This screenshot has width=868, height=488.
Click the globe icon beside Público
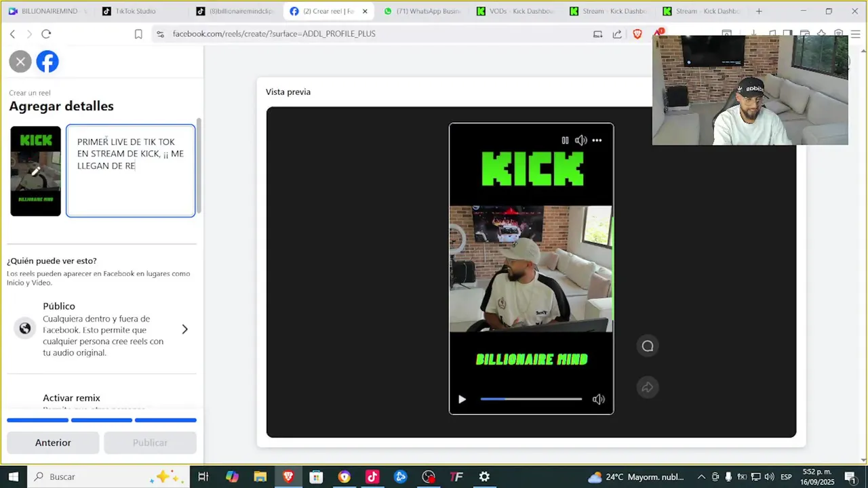pyautogui.click(x=25, y=329)
